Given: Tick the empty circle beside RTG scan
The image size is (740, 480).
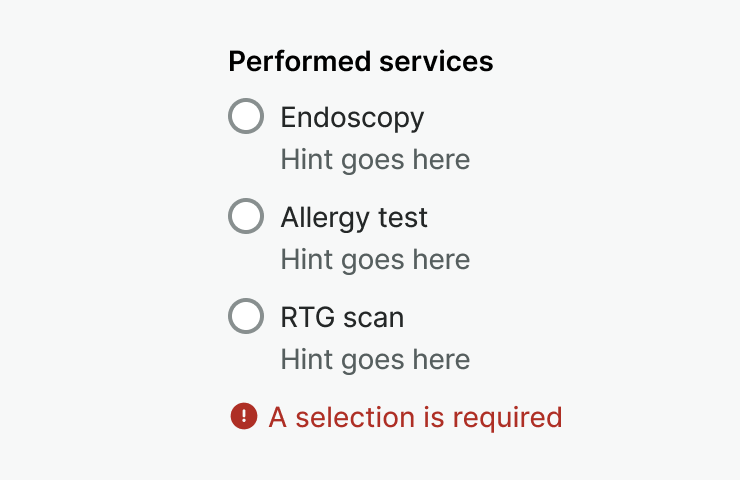Looking at the screenshot, I should pyautogui.click(x=246, y=316).
